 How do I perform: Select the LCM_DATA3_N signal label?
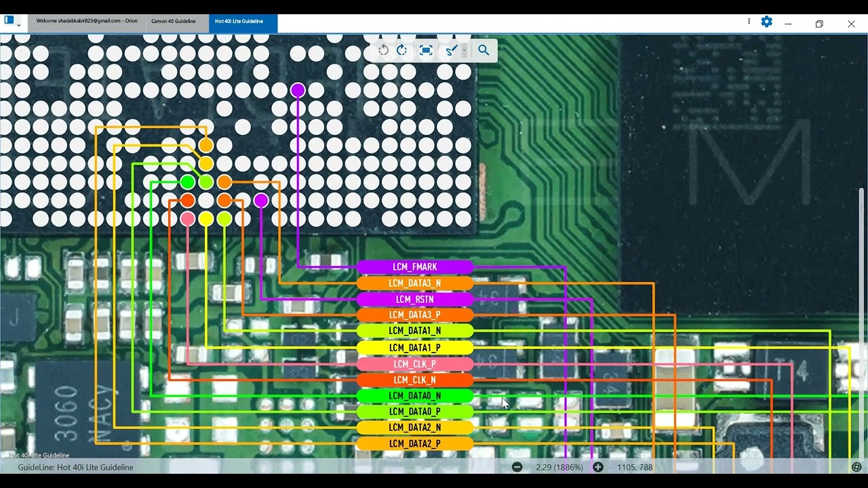pos(415,283)
